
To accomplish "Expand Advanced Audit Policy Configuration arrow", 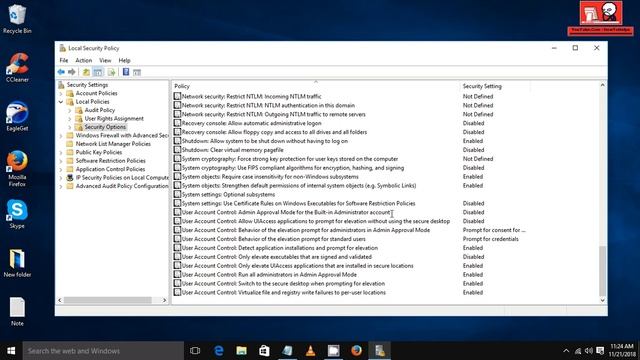I will tap(61, 186).
